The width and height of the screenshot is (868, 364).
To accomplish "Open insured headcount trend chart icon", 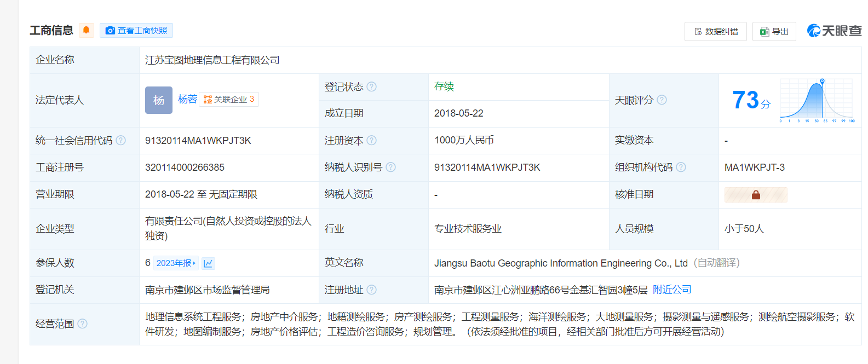I will [x=208, y=263].
